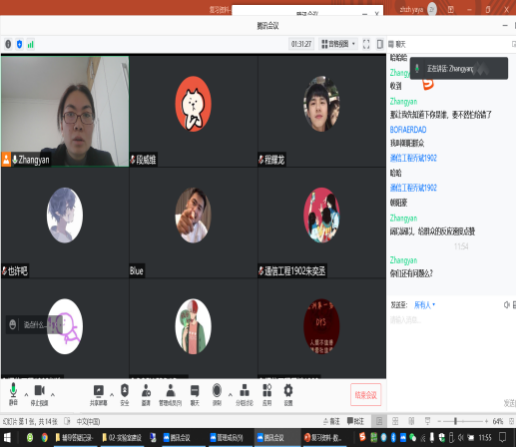Click the red end meeting button
The width and height of the screenshot is (516, 447).
(366, 395)
